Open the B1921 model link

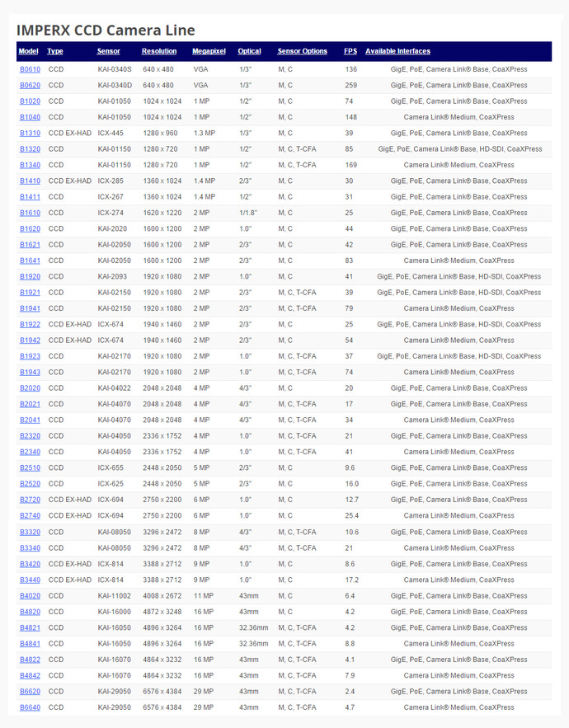click(31, 293)
